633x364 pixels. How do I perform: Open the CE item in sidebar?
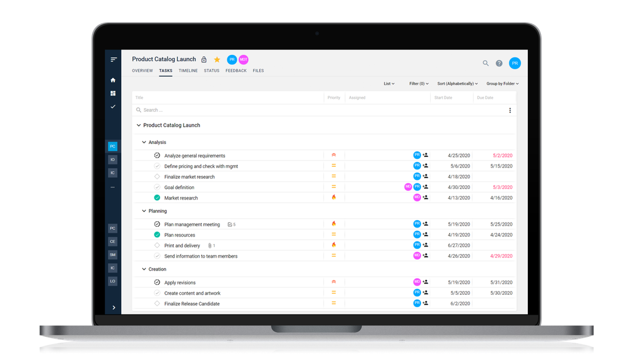113,241
